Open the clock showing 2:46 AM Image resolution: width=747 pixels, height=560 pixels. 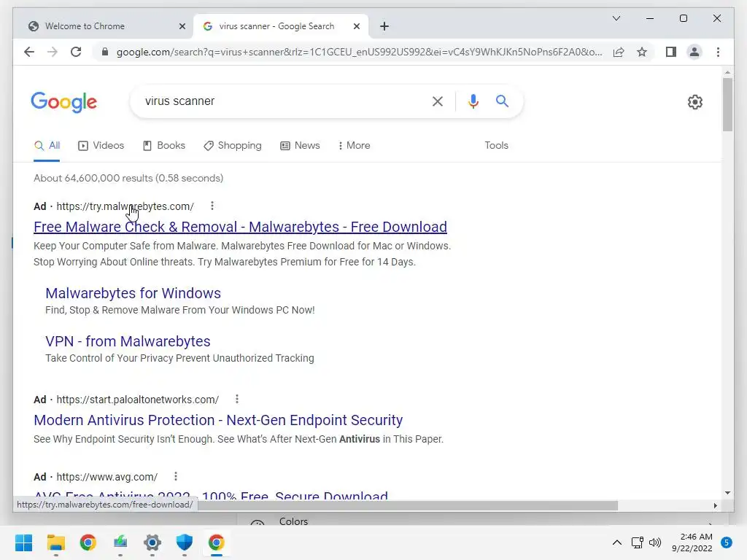coord(692,542)
